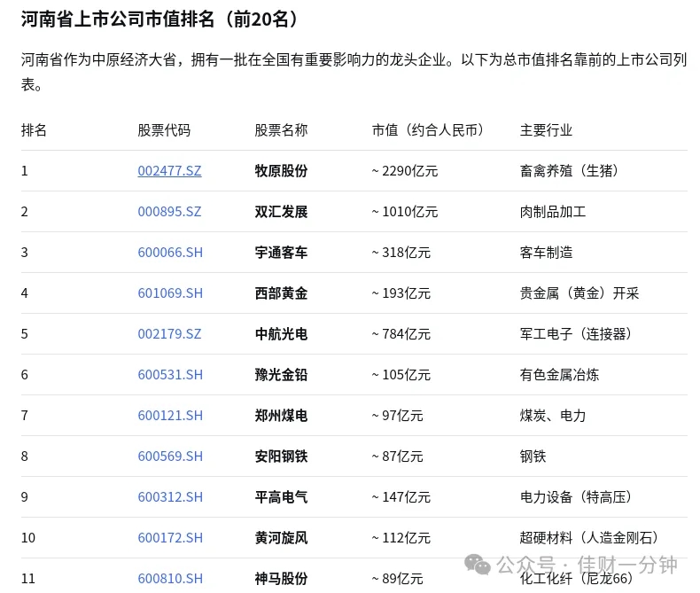Screen dimensions: 700x593
Task: Click stock code 600810.SH
Action: tap(170, 578)
